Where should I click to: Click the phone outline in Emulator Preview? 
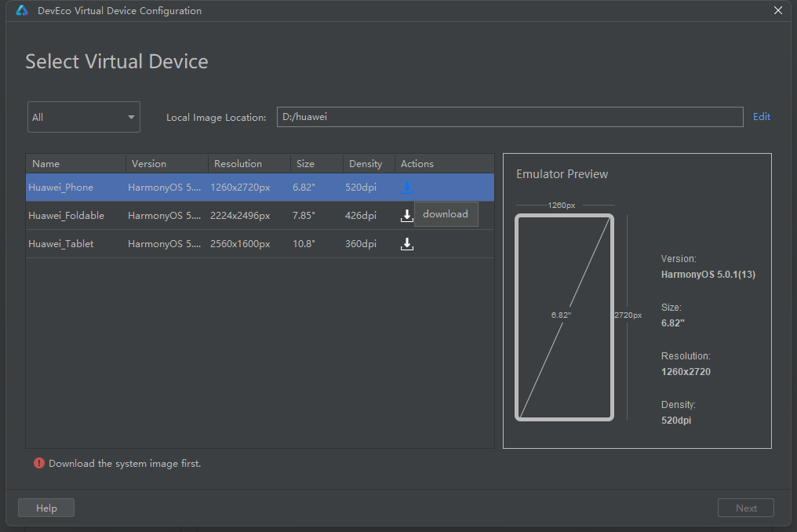coord(564,317)
